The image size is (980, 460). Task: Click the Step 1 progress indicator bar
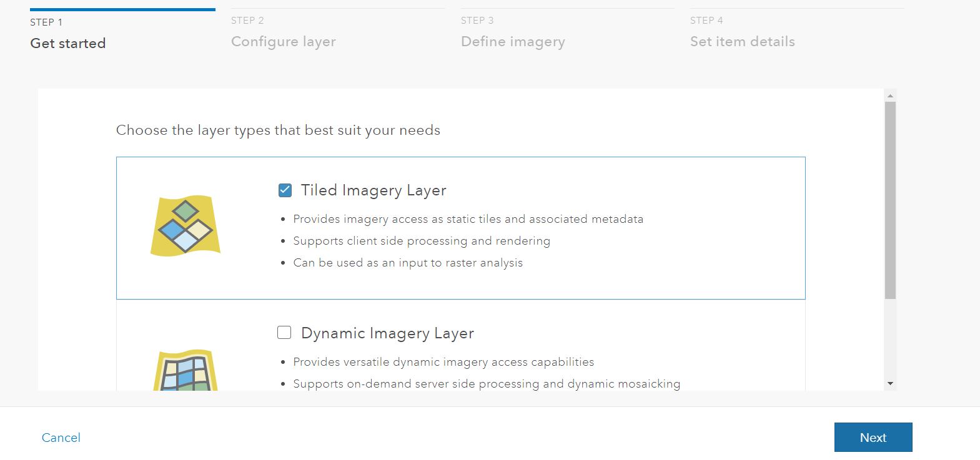tap(122, 9)
